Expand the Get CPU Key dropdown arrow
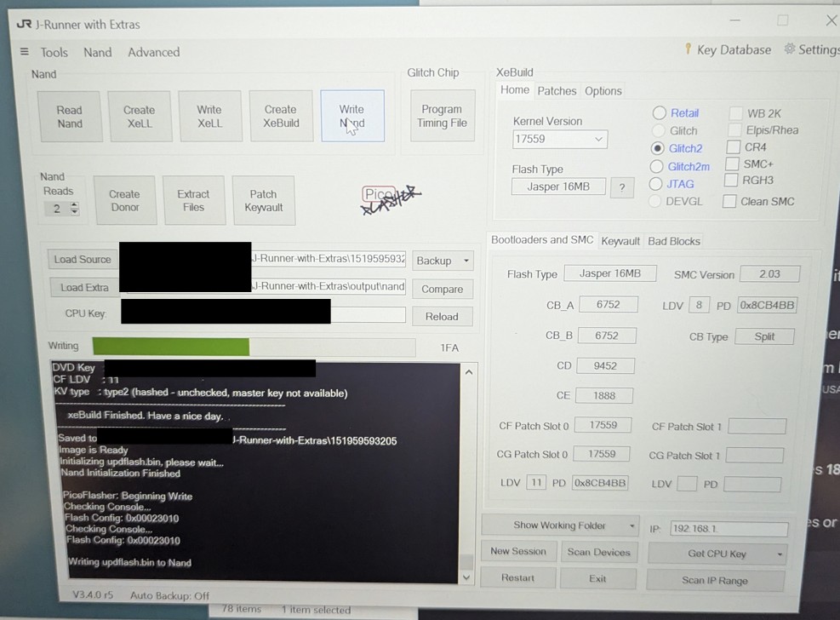 pos(780,554)
